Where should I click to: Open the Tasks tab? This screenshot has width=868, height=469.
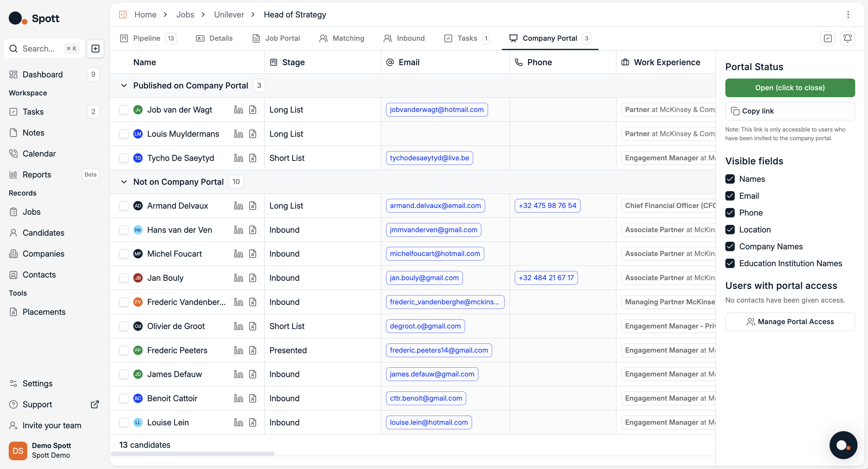coord(467,38)
